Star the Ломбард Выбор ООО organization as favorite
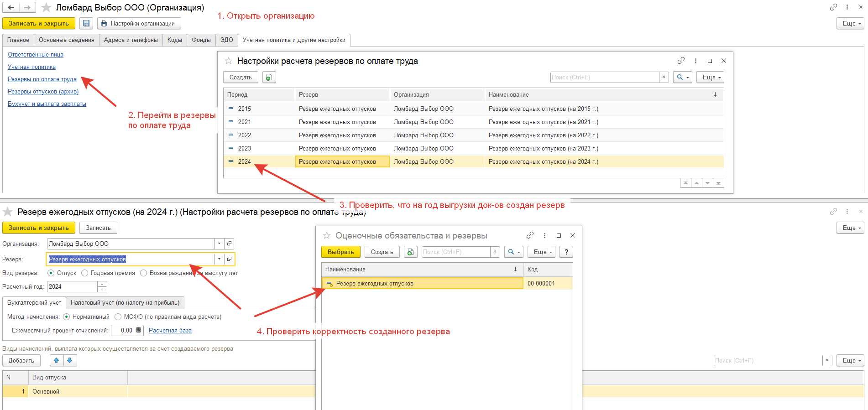The image size is (868, 410). [46, 8]
